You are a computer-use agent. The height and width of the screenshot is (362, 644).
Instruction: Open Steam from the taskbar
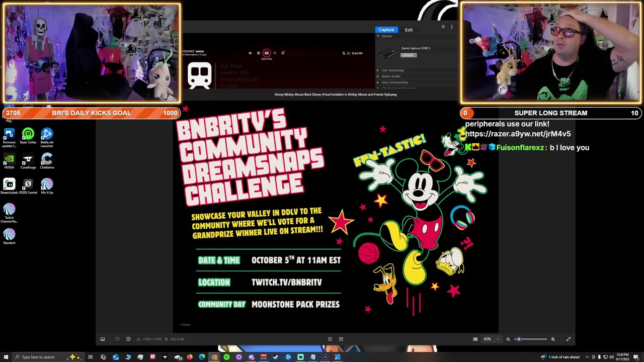point(276,357)
